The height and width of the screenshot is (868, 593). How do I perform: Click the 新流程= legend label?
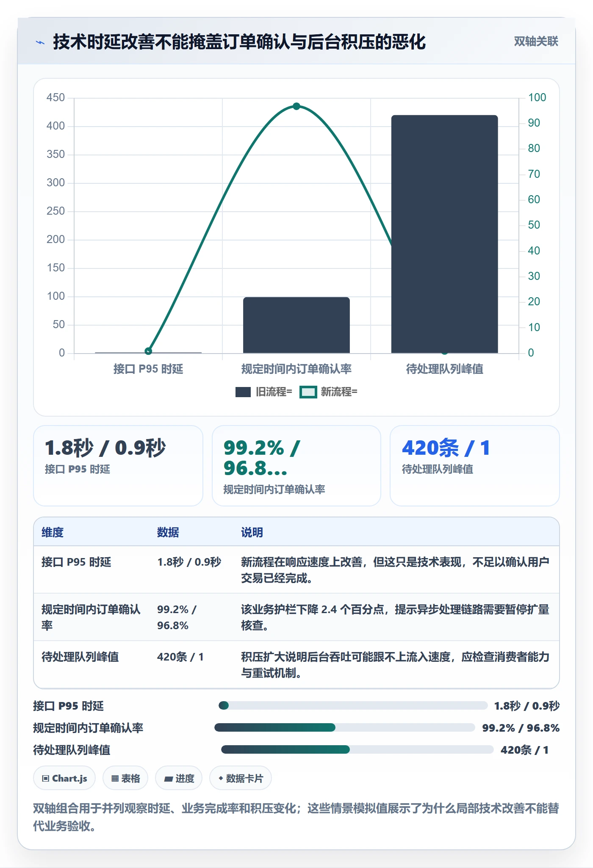339,392
